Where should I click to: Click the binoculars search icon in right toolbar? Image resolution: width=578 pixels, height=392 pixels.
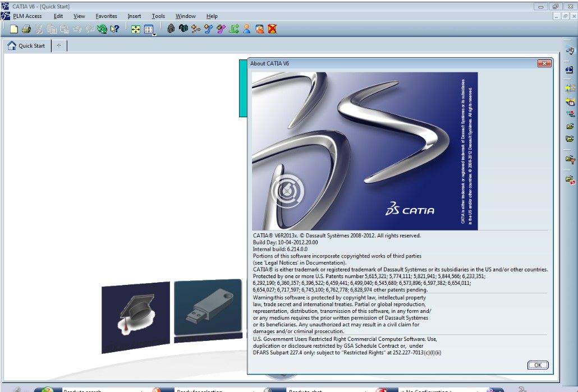coord(570,50)
